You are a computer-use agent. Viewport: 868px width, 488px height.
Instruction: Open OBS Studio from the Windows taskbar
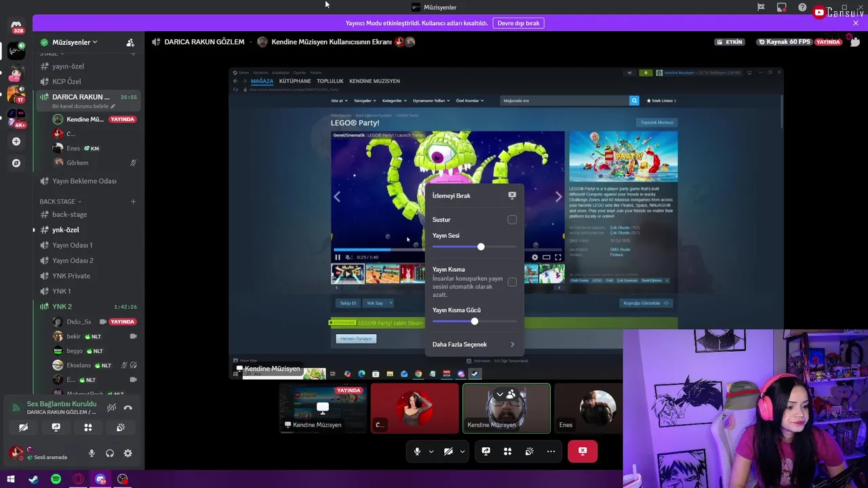coord(123,479)
